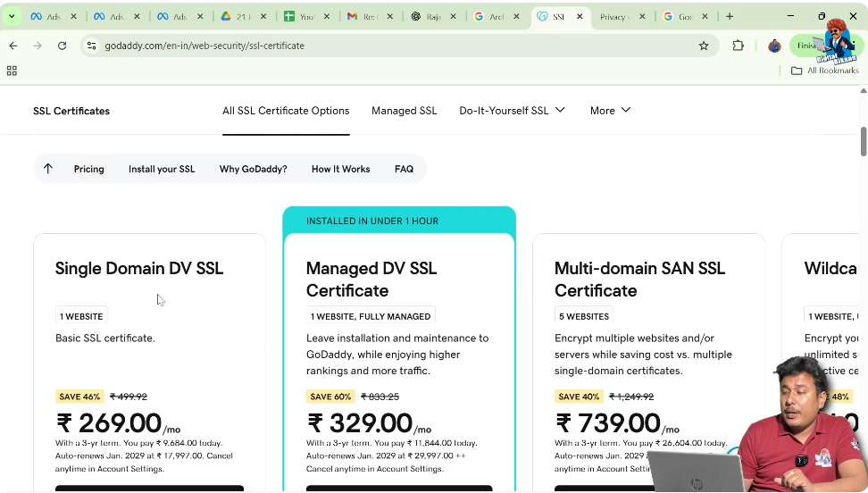Image resolution: width=868 pixels, height=493 pixels.
Task: Click the struck-through ₹833.25 price
Action: [x=380, y=397]
